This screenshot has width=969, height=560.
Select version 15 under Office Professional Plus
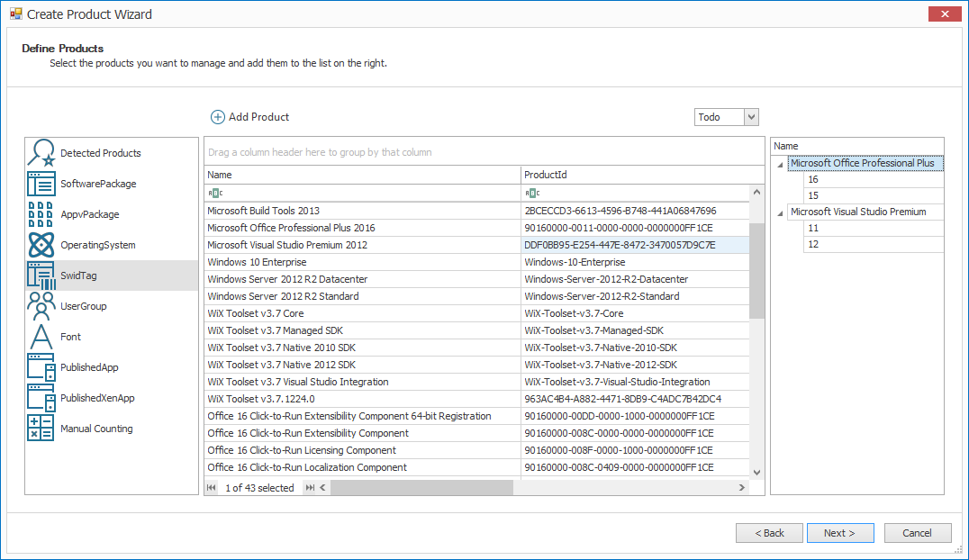(874, 195)
